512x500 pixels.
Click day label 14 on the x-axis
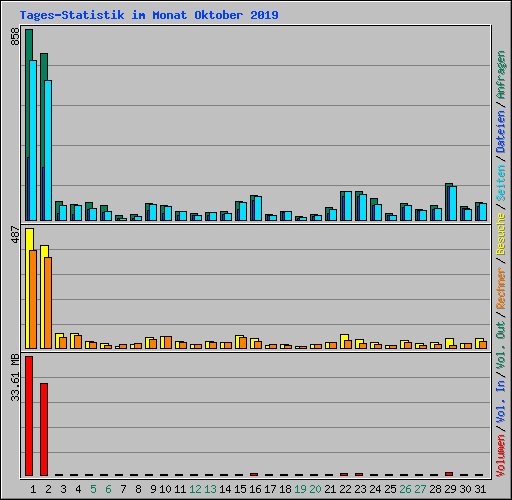coord(225,489)
